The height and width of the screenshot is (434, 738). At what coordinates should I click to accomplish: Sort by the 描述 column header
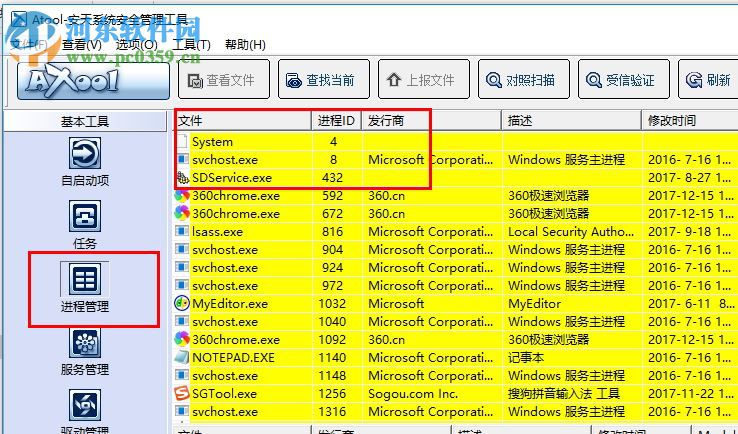pyautogui.click(x=572, y=121)
